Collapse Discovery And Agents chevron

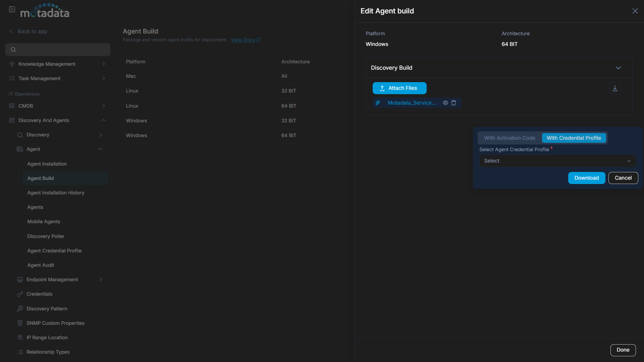tap(104, 120)
